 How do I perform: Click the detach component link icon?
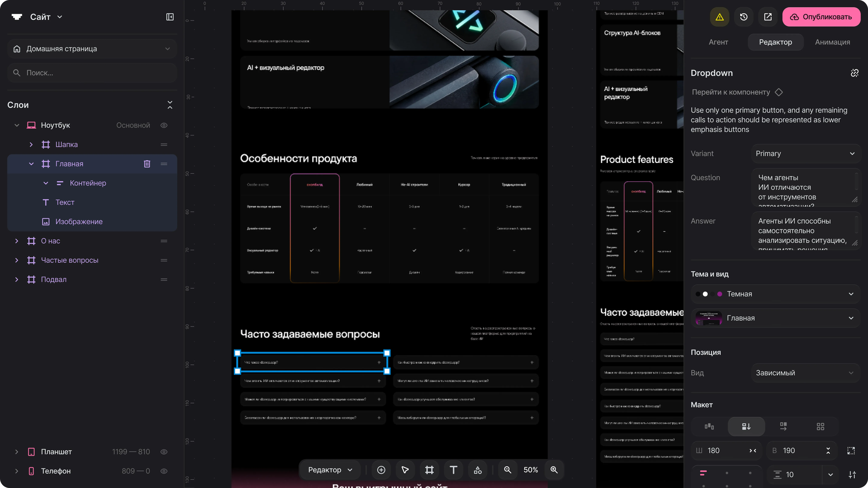(855, 73)
